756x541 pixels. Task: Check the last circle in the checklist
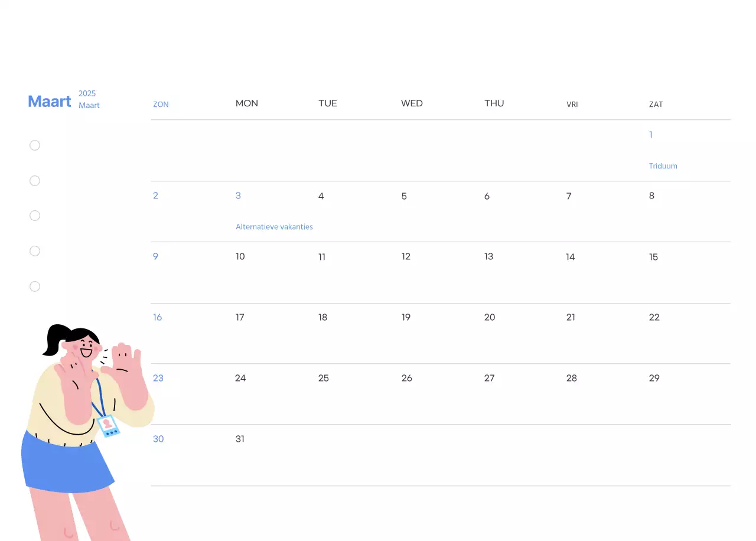(x=35, y=286)
